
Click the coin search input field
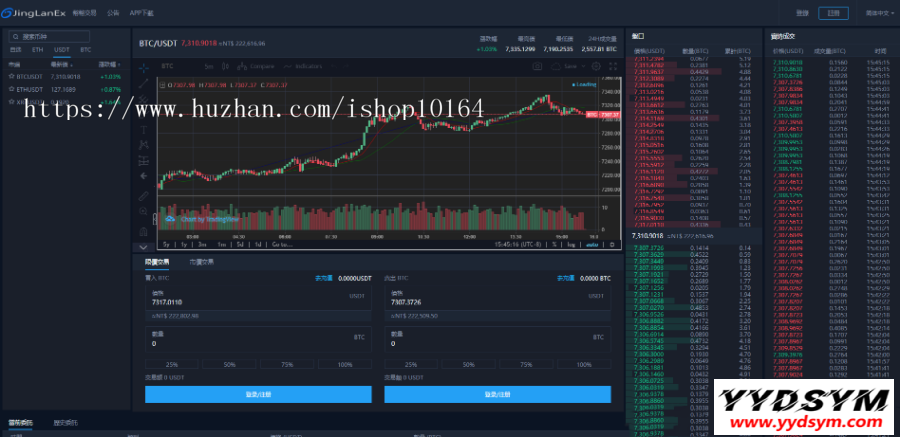point(65,36)
